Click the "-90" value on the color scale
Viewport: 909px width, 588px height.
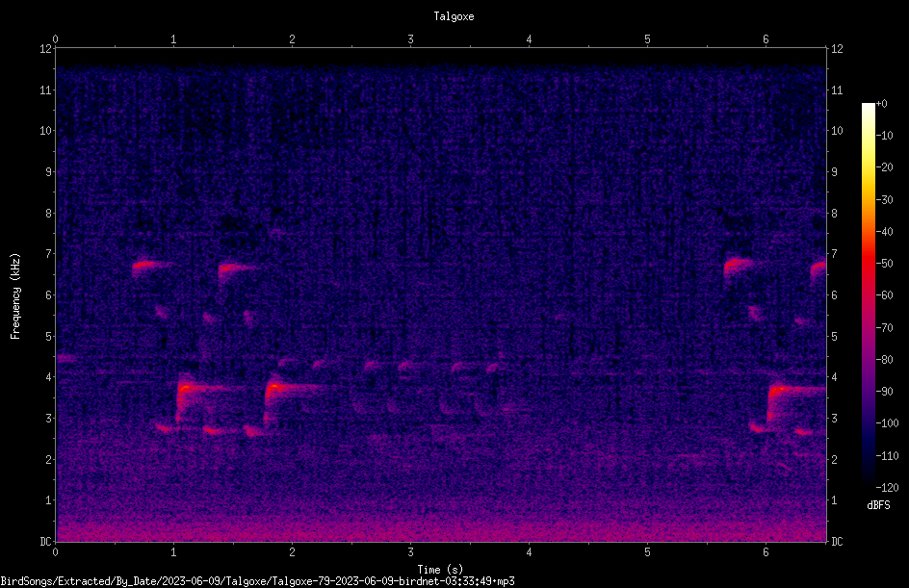[884, 392]
